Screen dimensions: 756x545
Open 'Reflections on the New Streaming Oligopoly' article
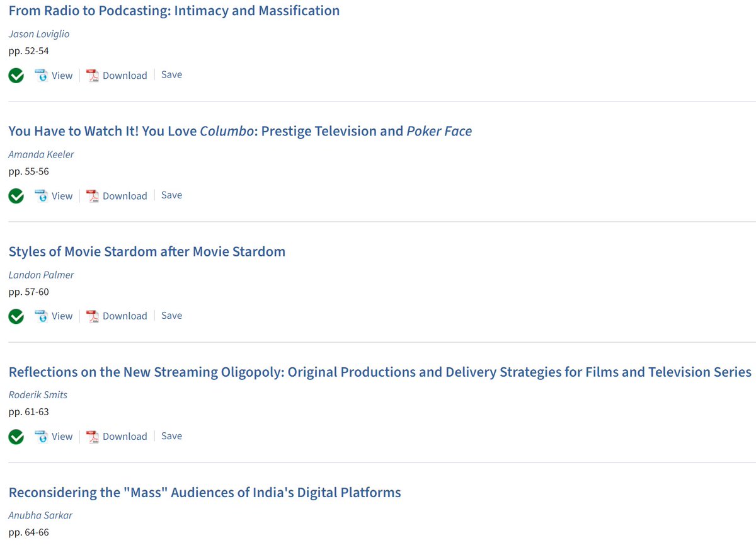coord(380,372)
